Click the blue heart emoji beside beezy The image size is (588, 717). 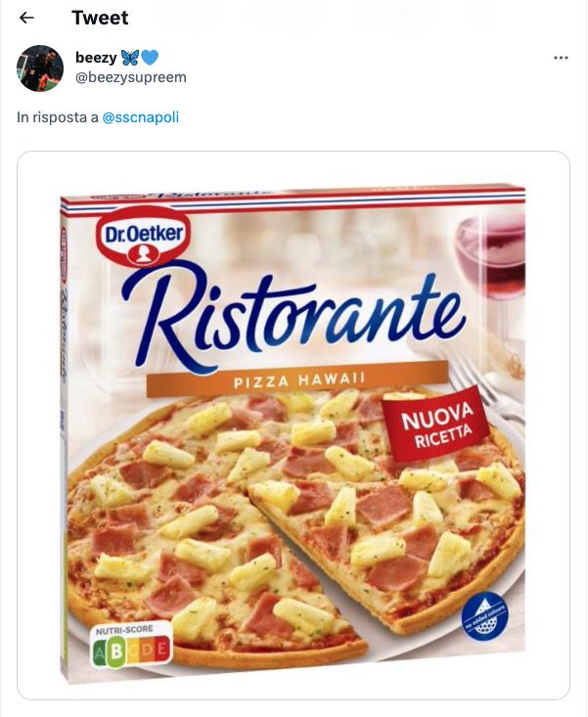[150, 58]
